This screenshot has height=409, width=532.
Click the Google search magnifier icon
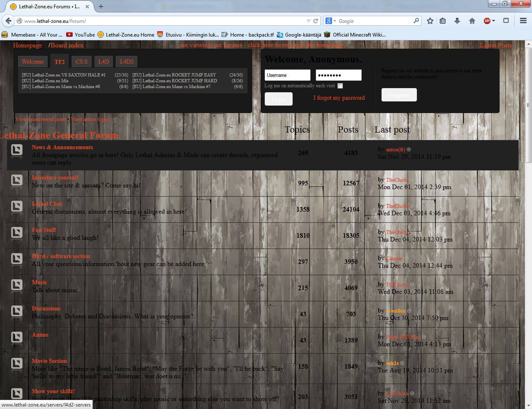pos(416,21)
